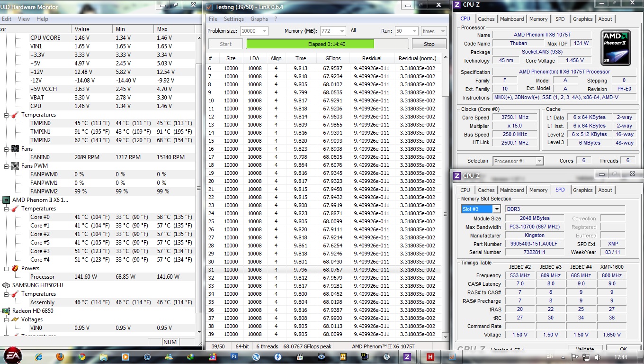Open the Graphs menu in LinX

[x=259, y=19]
